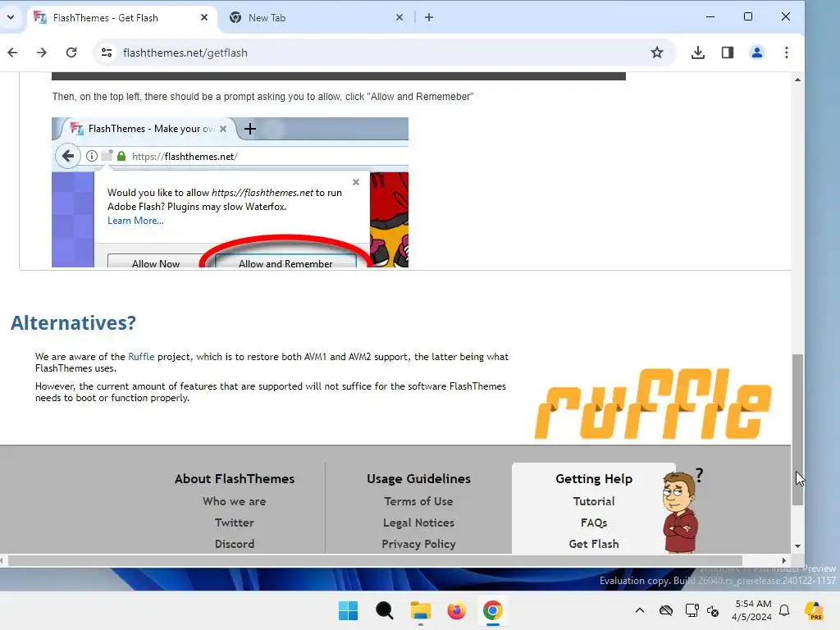Open the Discord footer link
This screenshot has width=840, height=630.
[x=234, y=545]
